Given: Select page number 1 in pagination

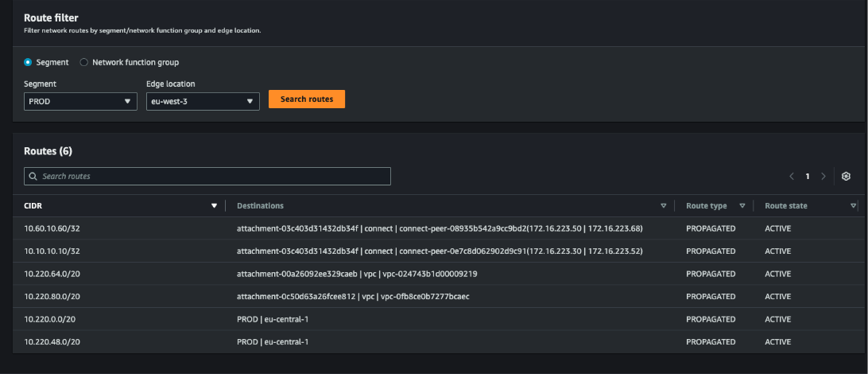Looking at the screenshot, I should coord(808,176).
